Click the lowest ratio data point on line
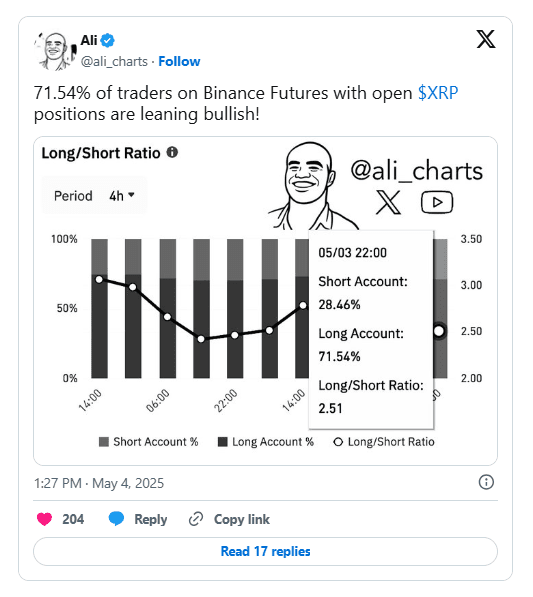 (201, 339)
